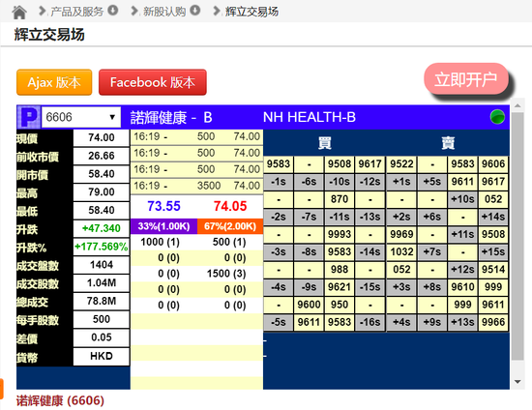The height and width of the screenshot is (410, 532).
Task: Click bid price 73.55
Action: (163, 206)
